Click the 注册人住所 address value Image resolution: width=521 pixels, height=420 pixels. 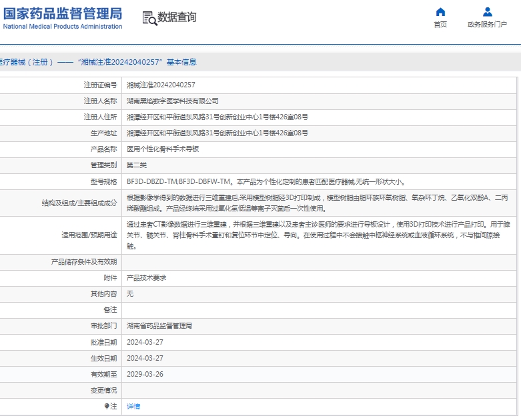[217, 117]
